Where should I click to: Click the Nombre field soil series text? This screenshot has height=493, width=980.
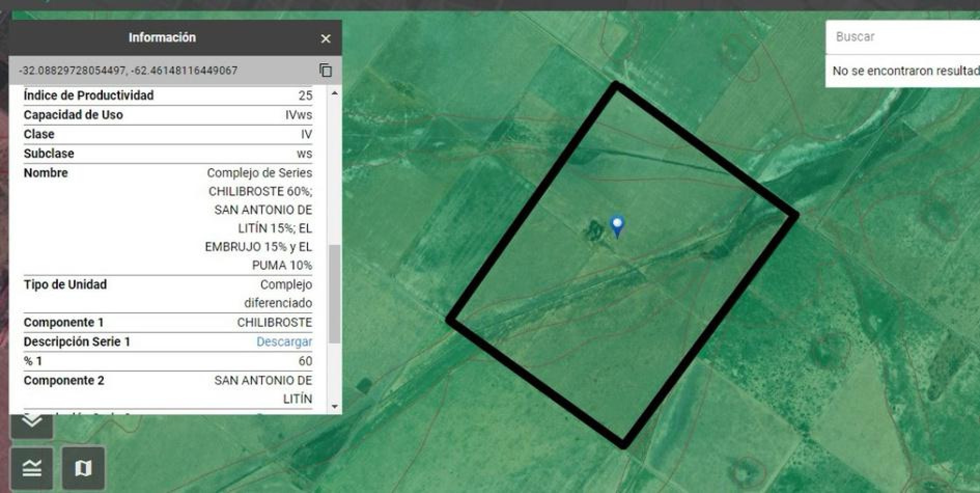(x=259, y=219)
